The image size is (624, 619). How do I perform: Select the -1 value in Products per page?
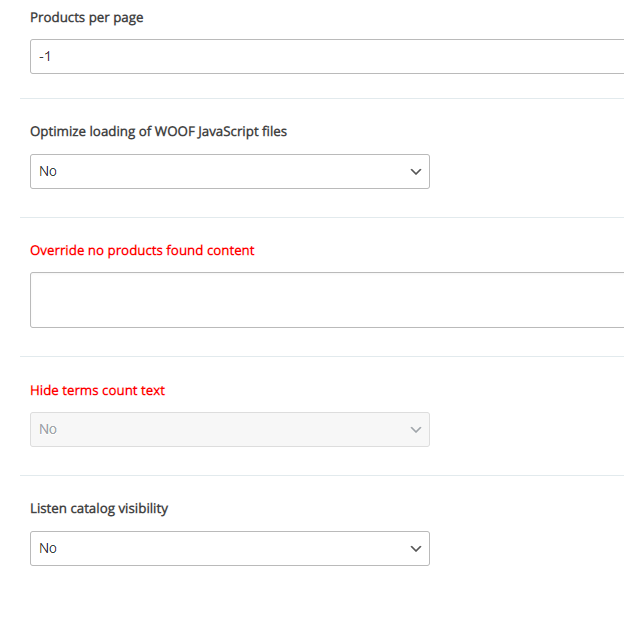45,57
